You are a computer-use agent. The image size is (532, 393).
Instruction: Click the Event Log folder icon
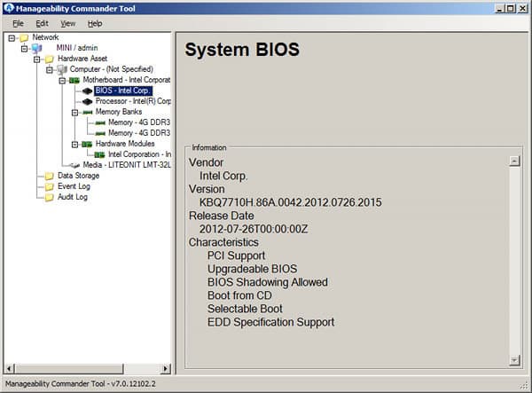click(49, 186)
